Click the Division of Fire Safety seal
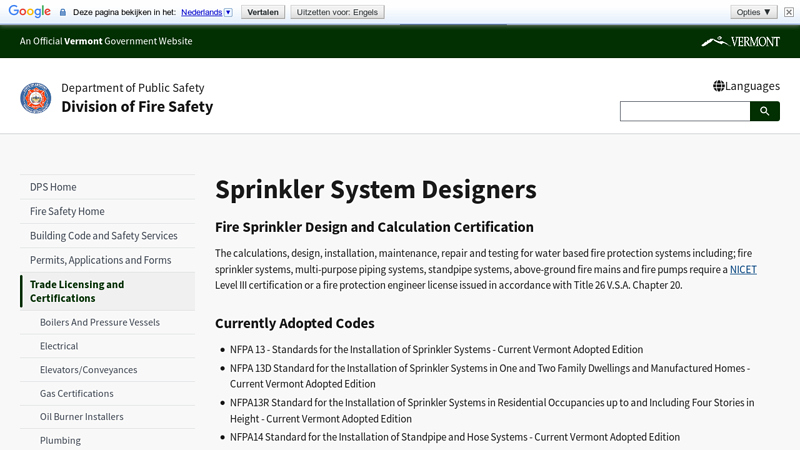 pos(36,98)
